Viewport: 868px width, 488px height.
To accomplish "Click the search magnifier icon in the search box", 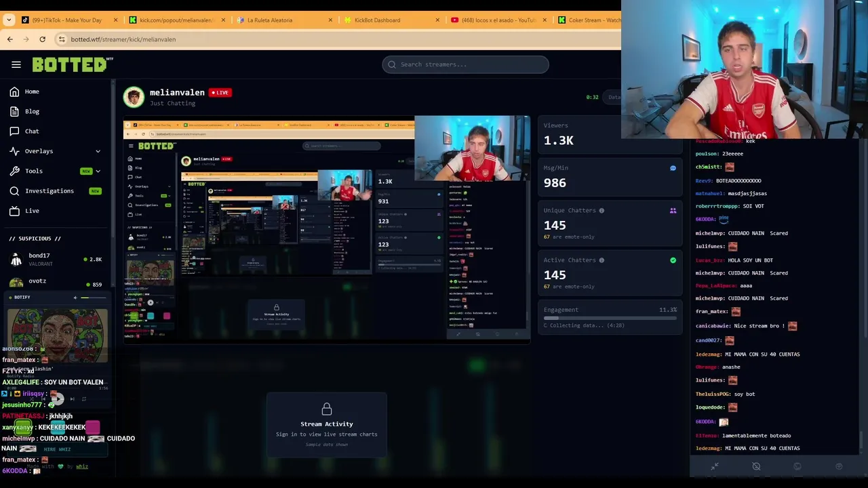I will tap(392, 64).
